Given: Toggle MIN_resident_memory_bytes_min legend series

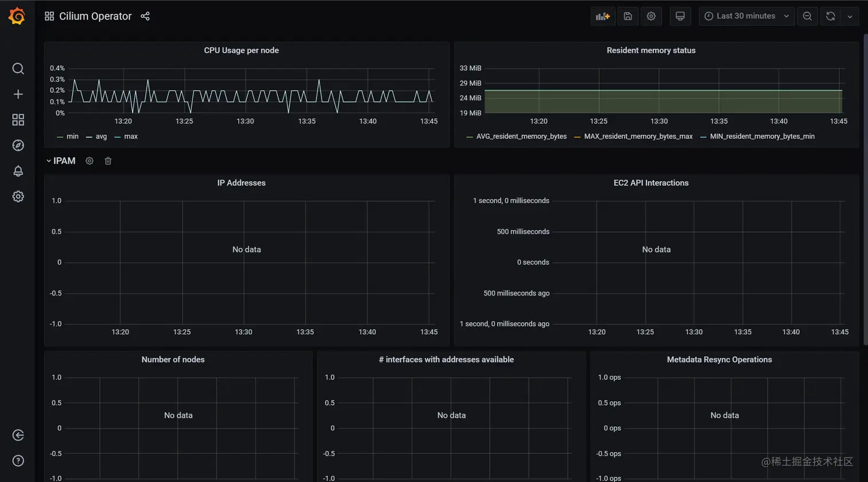Looking at the screenshot, I should pos(762,137).
